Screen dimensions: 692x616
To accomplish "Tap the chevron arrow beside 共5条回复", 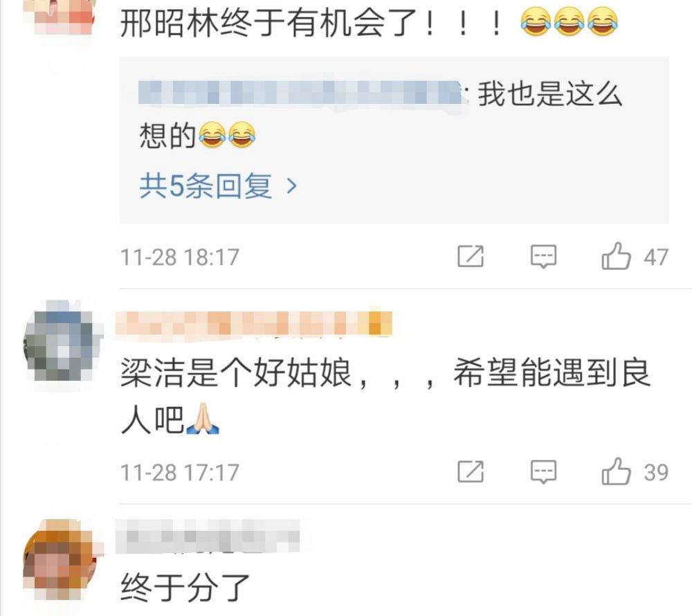I will click(x=291, y=186).
